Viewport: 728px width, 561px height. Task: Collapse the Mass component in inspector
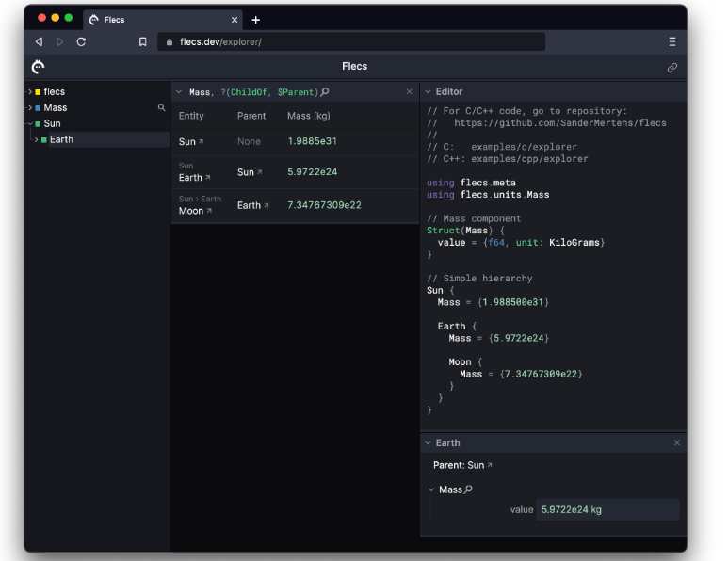431,489
